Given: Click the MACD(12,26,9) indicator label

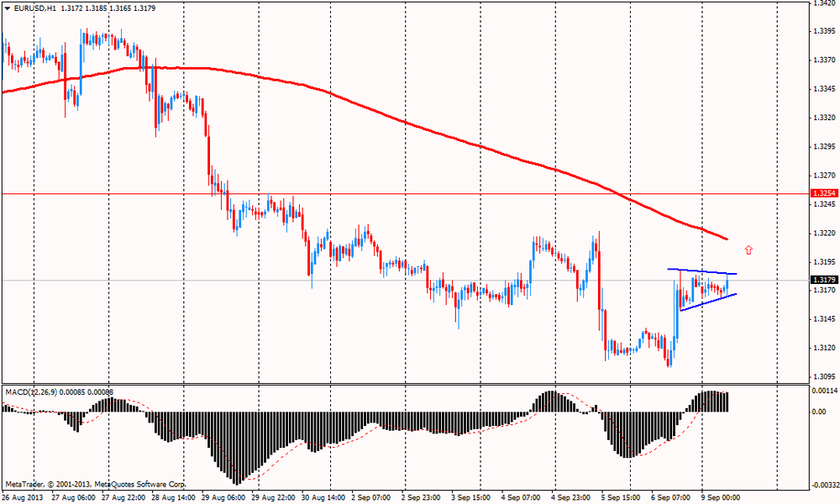Looking at the screenshot, I should pyautogui.click(x=31, y=392).
